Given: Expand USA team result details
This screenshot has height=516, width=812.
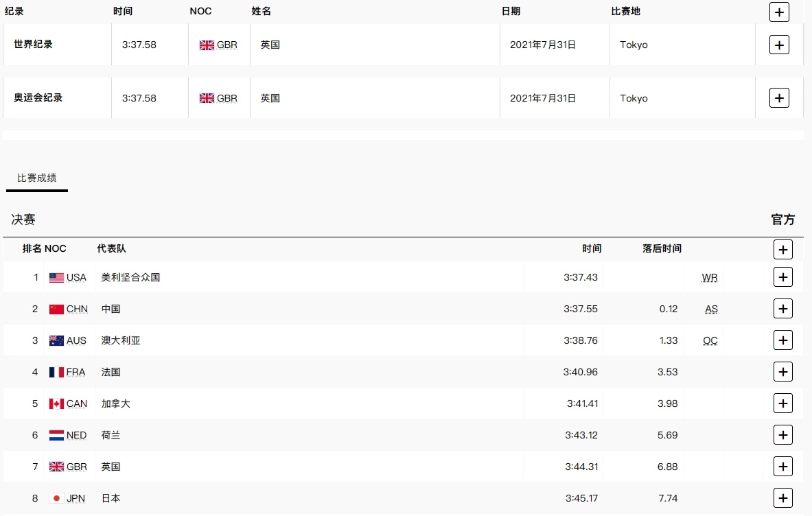Looking at the screenshot, I should pos(783,277).
